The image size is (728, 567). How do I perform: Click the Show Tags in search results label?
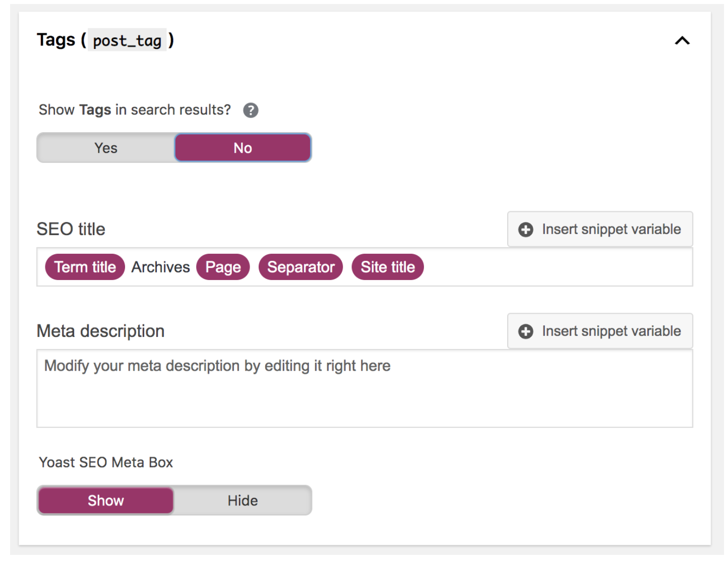(135, 110)
